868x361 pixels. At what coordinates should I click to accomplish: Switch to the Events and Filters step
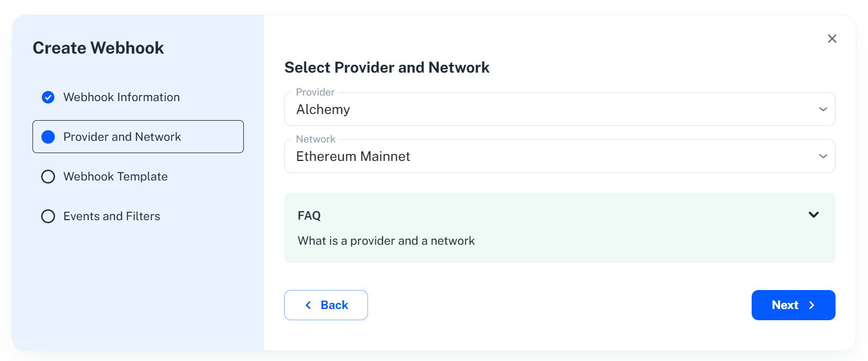(112, 216)
